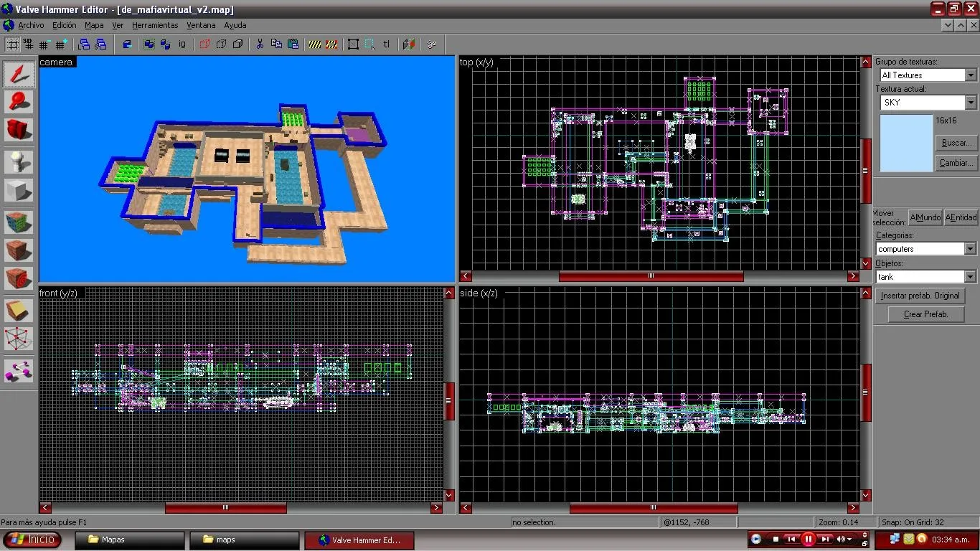
Task: Pause playback in the taskbar media player
Action: tap(808, 539)
